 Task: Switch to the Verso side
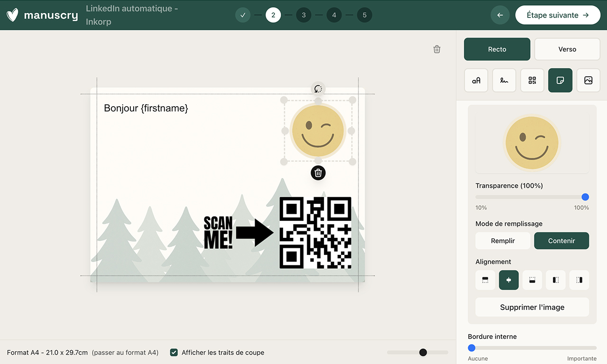[x=567, y=49]
